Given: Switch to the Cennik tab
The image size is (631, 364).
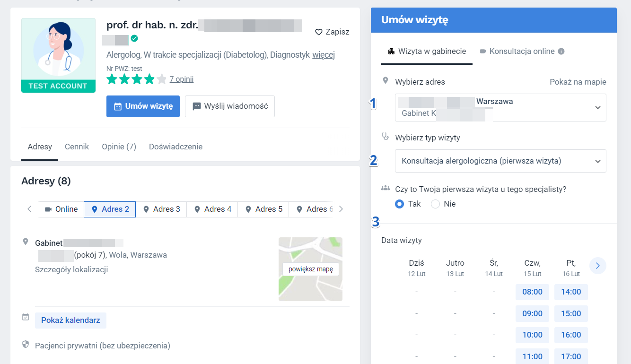Looking at the screenshot, I should click(x=77, y=147).
